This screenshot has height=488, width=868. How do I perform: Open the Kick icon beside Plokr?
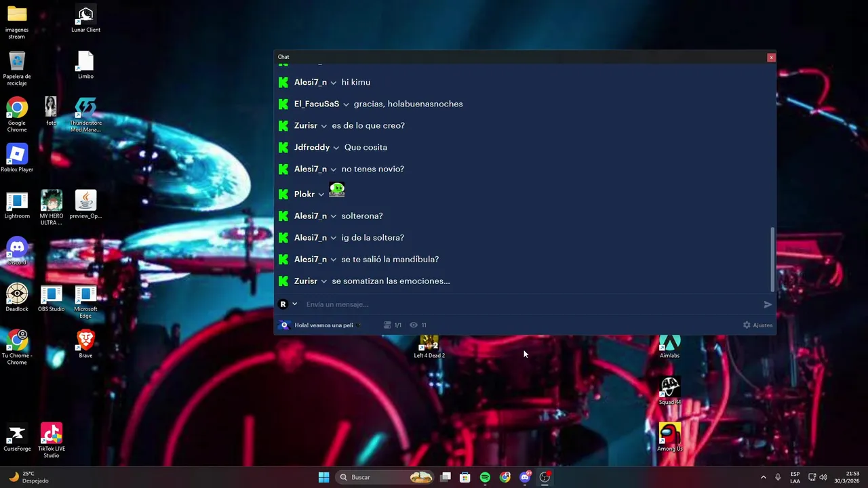point(283,195)
